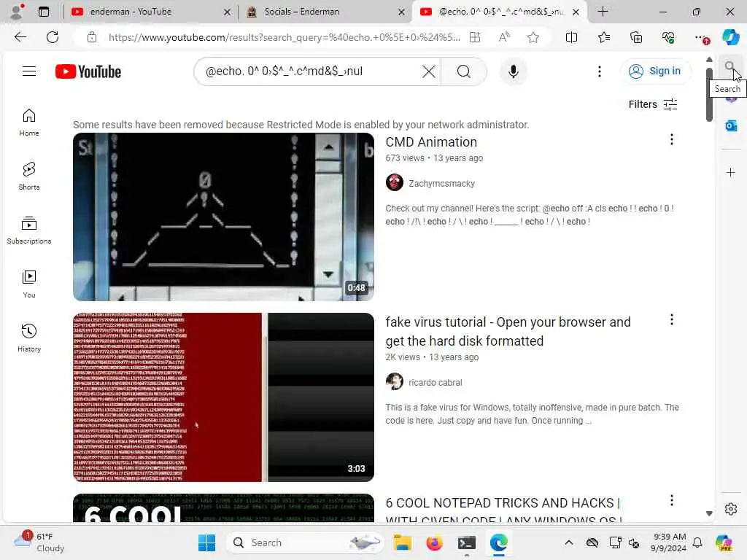Open more options for 6 COOL NOTEPAD video
Viewport: 747px width, 560px height.
coord(672,500)
